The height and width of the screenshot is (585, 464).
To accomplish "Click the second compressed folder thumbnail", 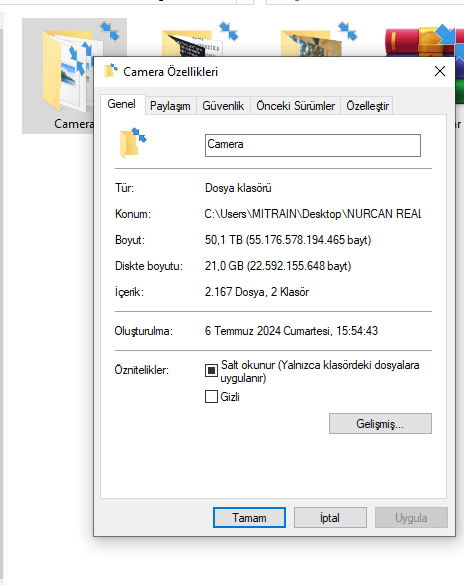I will pos(198,41).
